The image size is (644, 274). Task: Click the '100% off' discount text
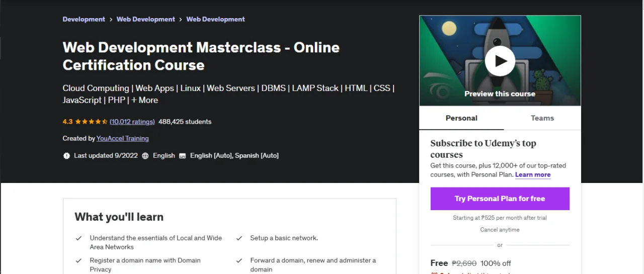496,263
